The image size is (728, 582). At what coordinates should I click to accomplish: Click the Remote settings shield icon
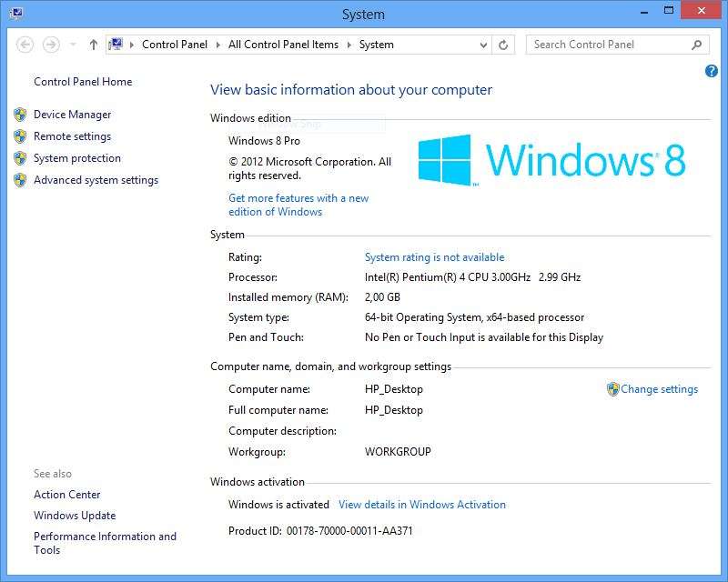(x=20, y=136)
